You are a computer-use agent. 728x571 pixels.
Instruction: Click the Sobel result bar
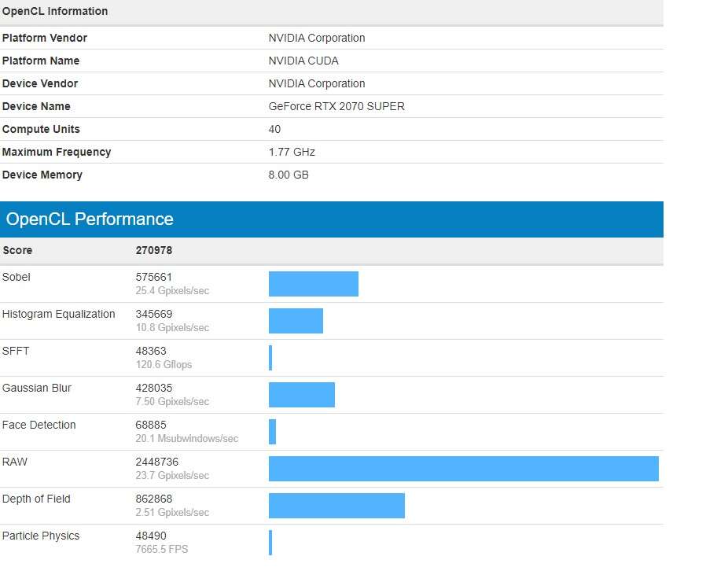coord(313,284)
